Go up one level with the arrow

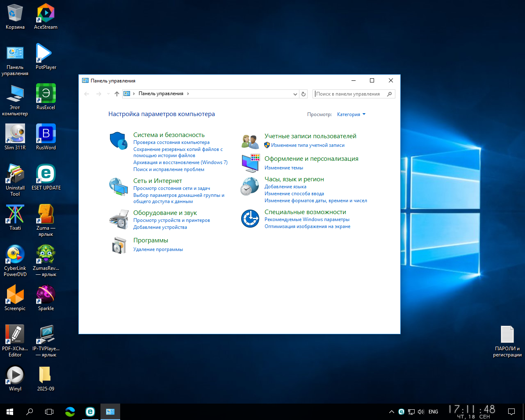pos(117,94)
